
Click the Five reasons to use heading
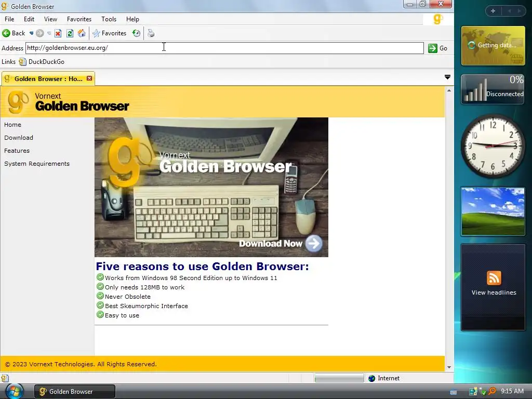[202, 267]
